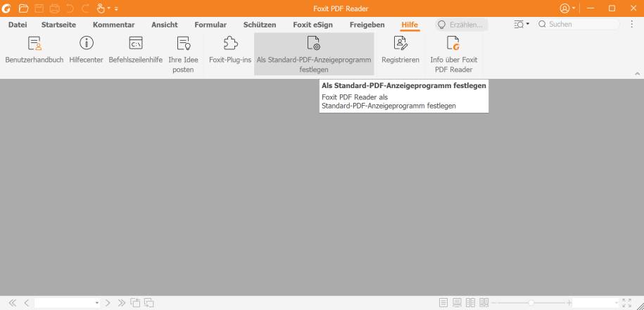Open hand tool dropdown arrow
This screenshot has width=644, height=310.
109,8
